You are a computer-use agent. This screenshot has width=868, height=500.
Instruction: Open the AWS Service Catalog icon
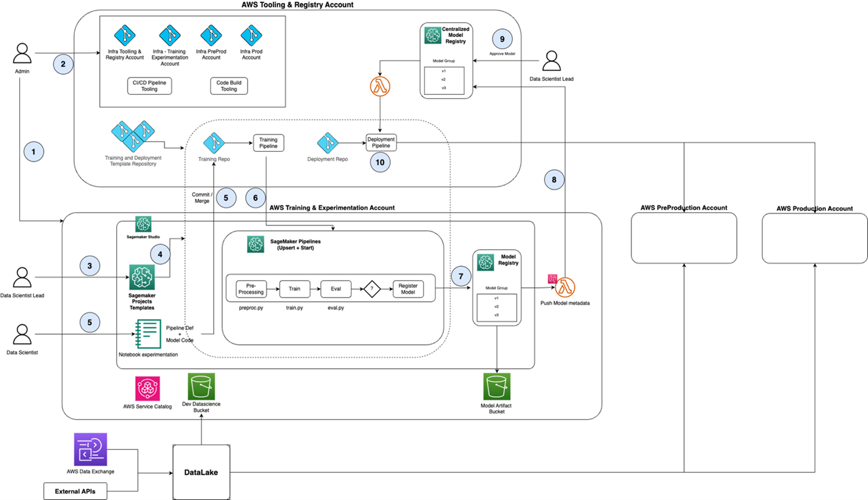pos(148,389)
